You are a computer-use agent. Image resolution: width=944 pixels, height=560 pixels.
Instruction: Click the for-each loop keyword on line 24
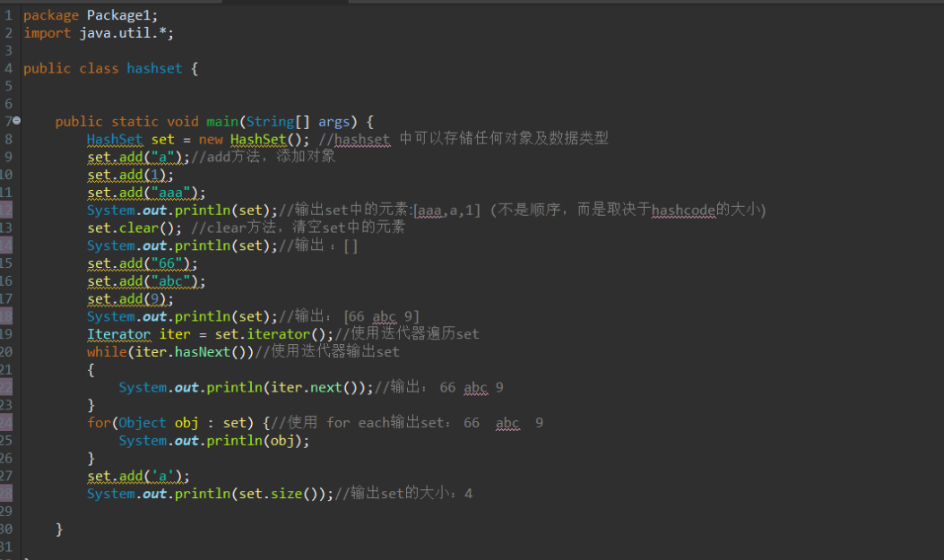[x=99, y=422]
